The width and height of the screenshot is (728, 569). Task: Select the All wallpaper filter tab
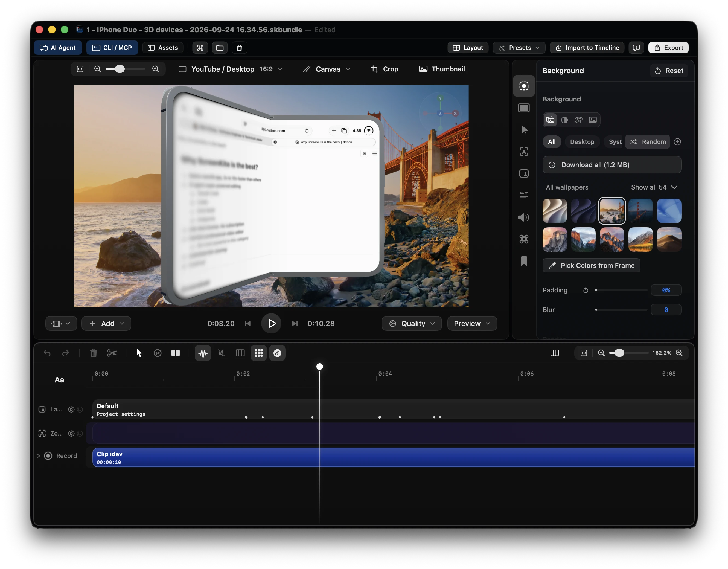[552, 142]
